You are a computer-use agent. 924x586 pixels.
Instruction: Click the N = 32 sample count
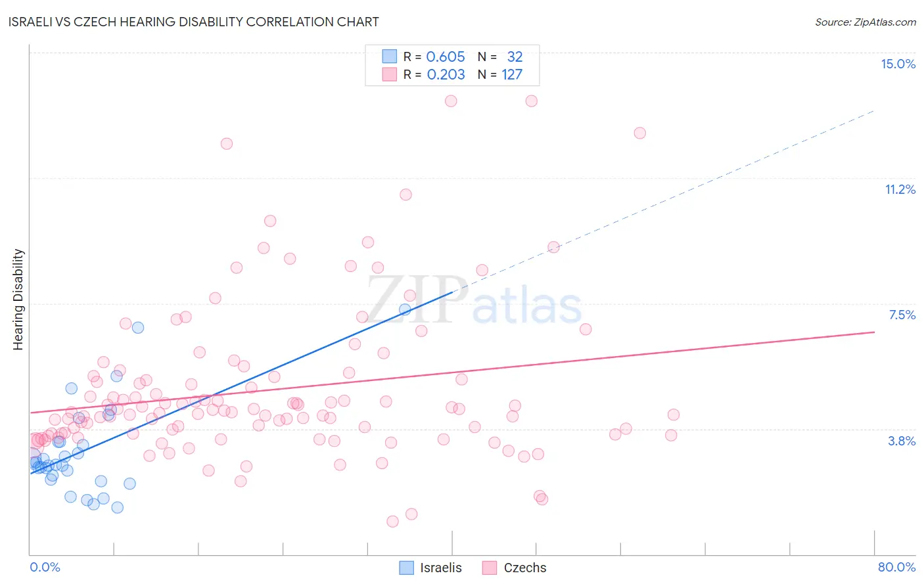(499, 56)
